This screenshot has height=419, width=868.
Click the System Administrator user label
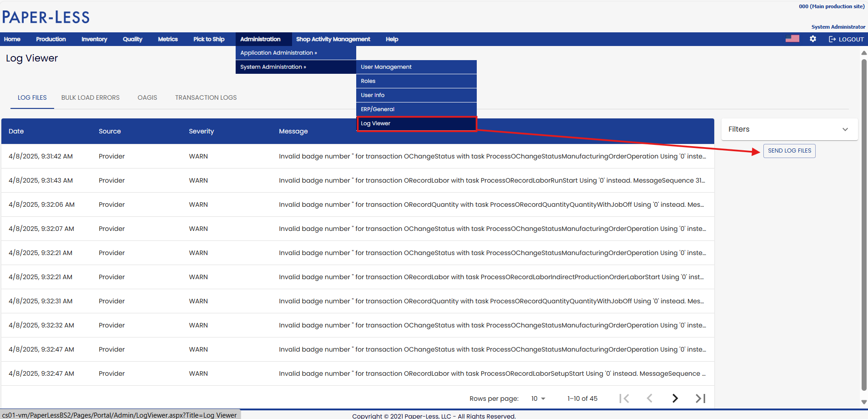coord(838,27)
